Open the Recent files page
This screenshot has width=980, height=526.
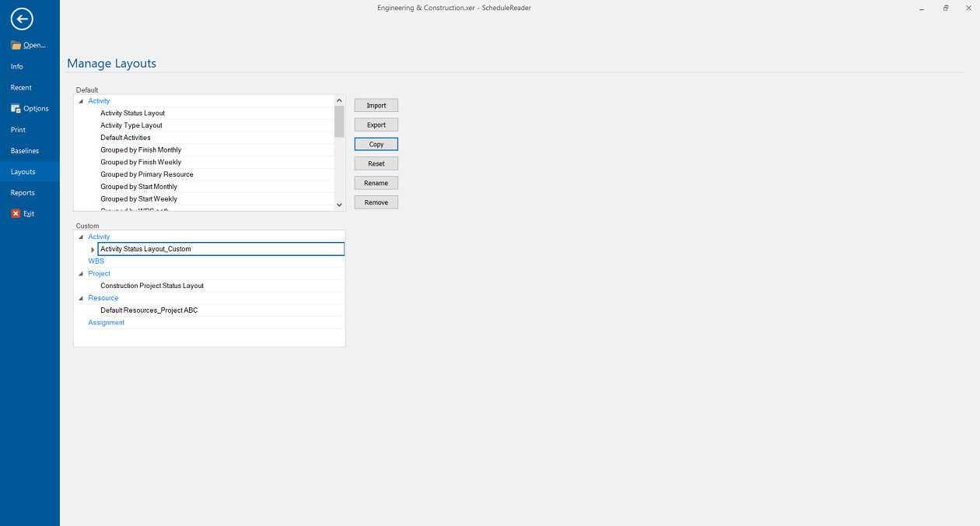(21, 88)
